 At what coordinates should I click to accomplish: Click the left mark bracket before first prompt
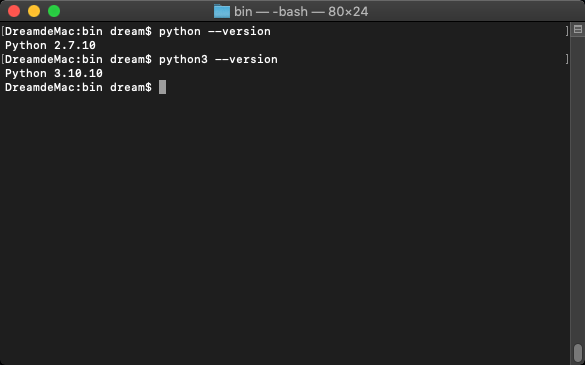pos(3,31)
